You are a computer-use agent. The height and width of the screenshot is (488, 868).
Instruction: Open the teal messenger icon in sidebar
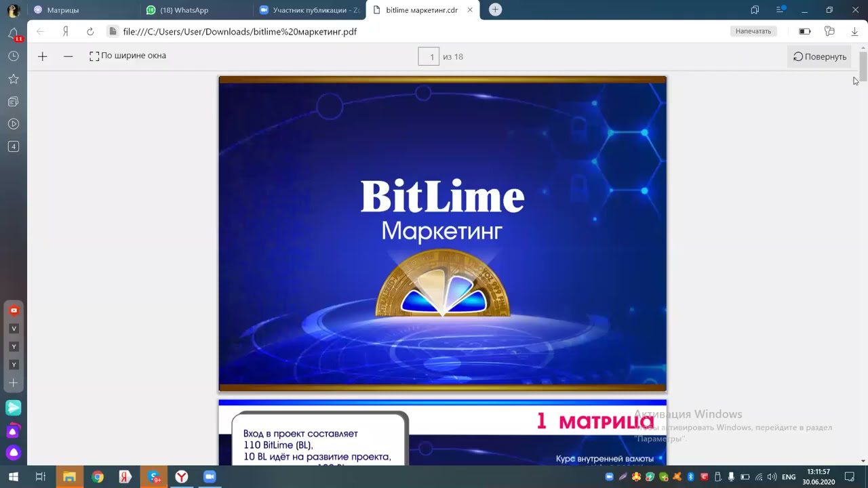[x=13, y=408]
